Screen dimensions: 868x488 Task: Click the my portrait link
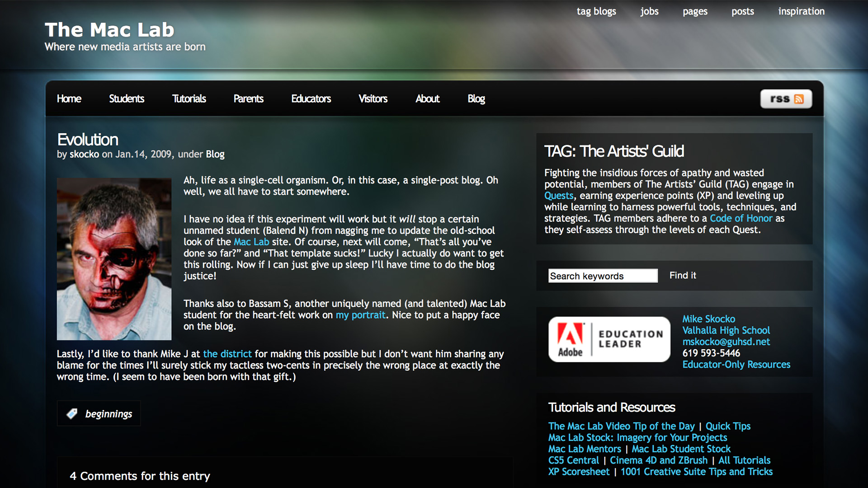[x=360, y=315]
